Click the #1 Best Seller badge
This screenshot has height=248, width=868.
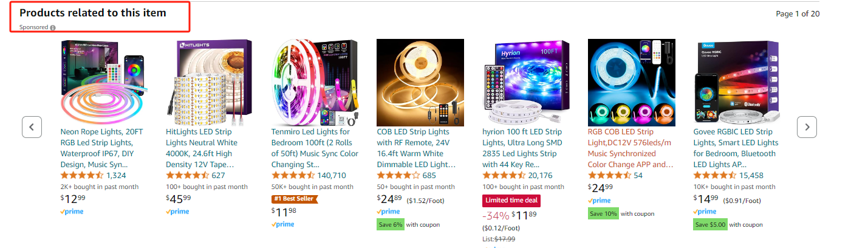click(295, 199)
